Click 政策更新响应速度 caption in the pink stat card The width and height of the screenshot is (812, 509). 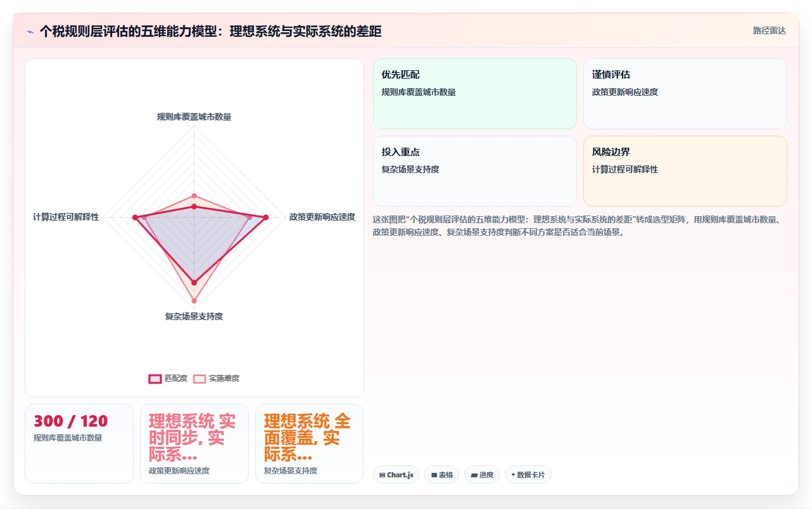coord(179,471)
